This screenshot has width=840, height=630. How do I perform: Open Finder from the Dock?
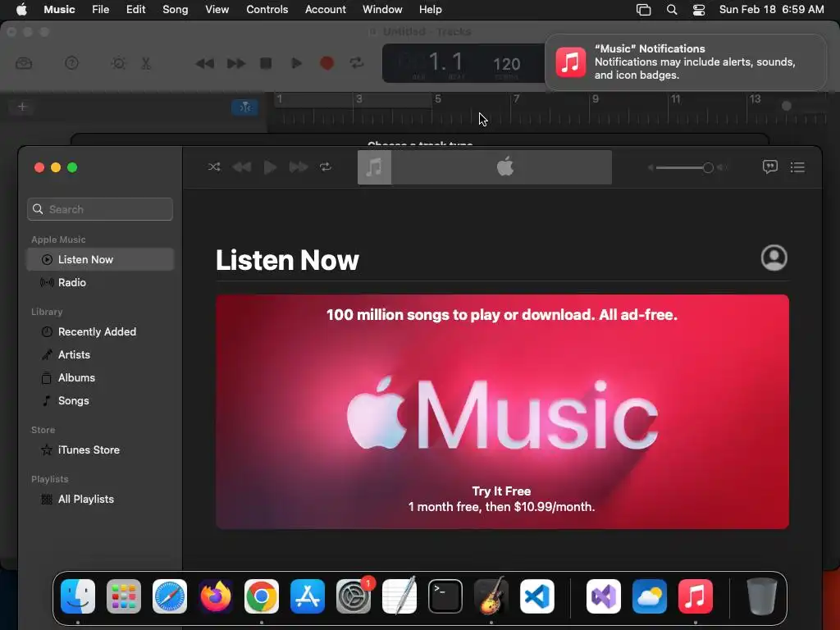click(78, 596)
